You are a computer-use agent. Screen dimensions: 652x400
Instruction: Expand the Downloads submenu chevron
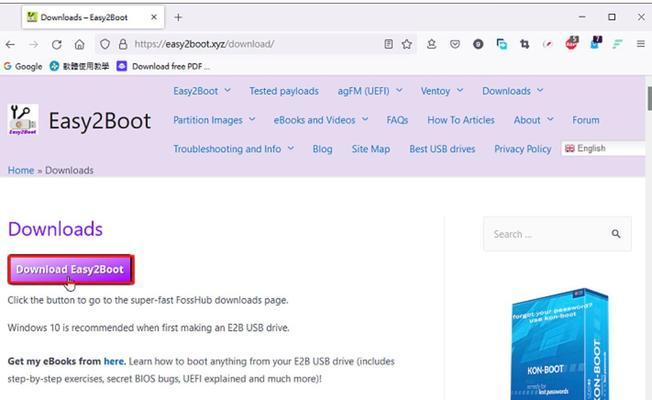click(x=540, y=91)
